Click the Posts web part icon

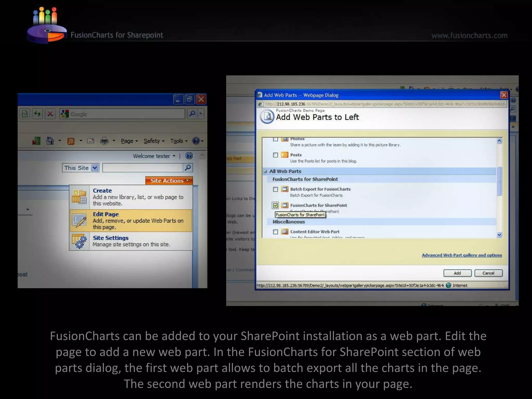285,155
